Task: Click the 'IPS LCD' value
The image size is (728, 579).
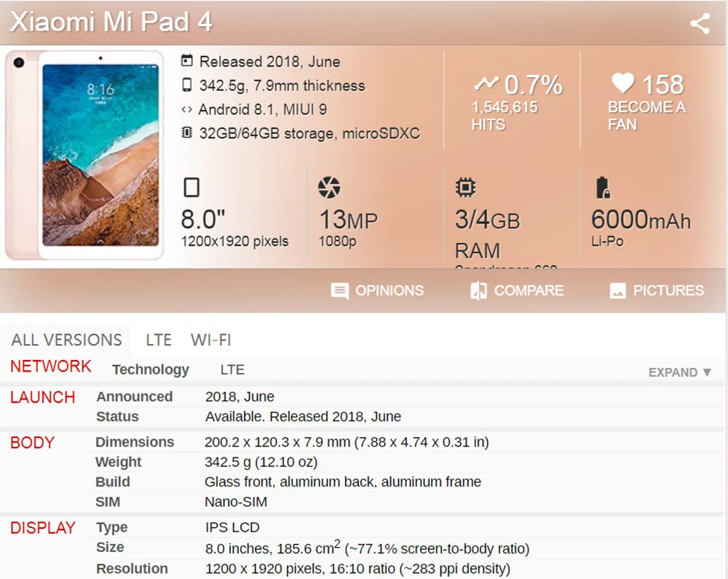Action: click(232, 527)
